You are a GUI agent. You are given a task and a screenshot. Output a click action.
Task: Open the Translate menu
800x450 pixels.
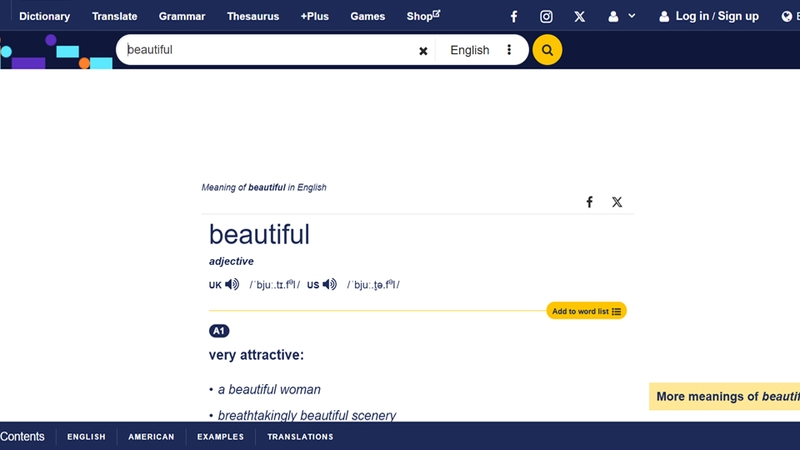(114, 16)
